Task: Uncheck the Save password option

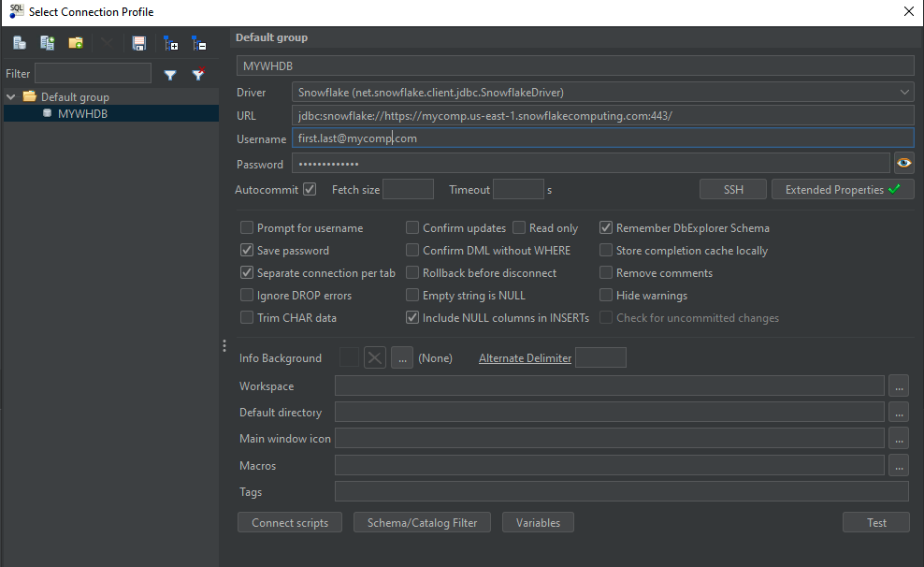Action: (x=247, y=250)
